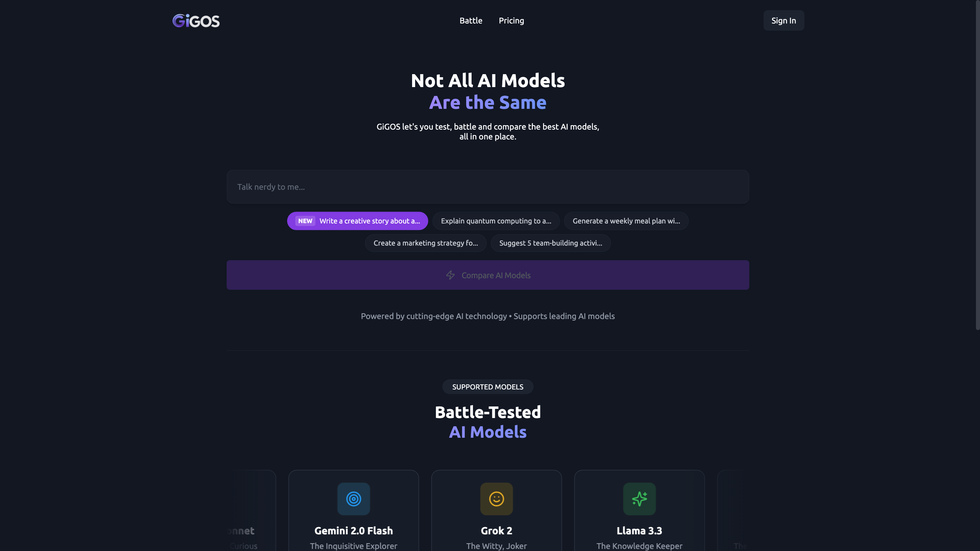The image size is (980, 551).
Task: Pick the 'Generate a weekly meal plan' suggestion
Action: click(x=626, y=221)
